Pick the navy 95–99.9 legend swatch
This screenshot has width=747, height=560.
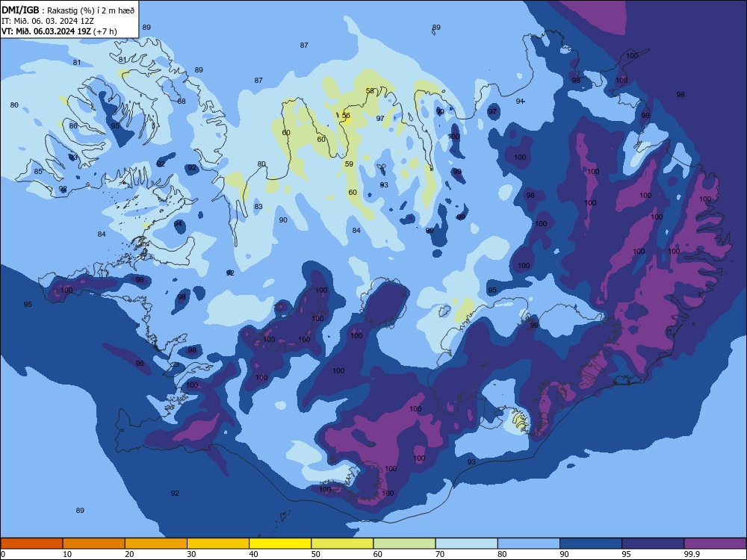click(653, 544)
